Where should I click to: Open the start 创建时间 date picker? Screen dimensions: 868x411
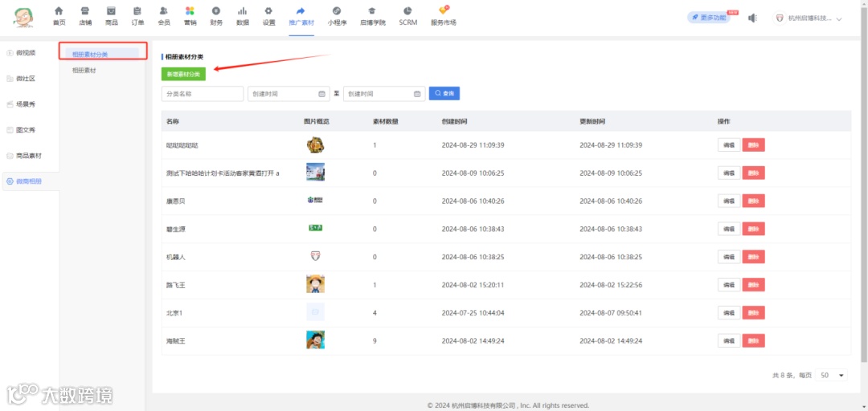point(289,94)
